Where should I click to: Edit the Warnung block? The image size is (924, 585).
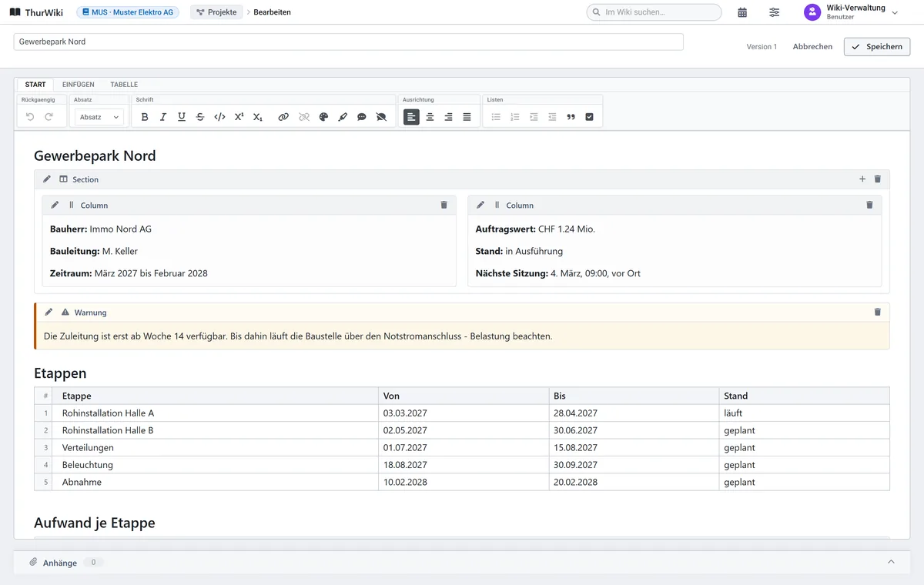(49, 313)
